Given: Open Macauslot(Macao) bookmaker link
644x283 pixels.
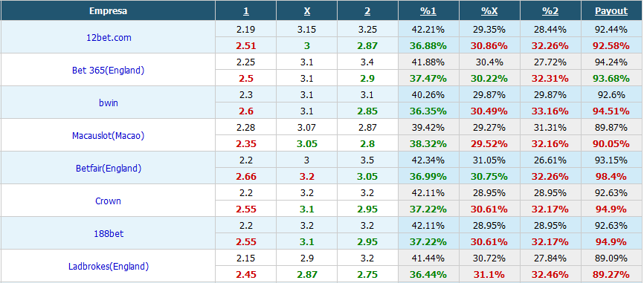Looking at the screenshot, I should point(108,135).
